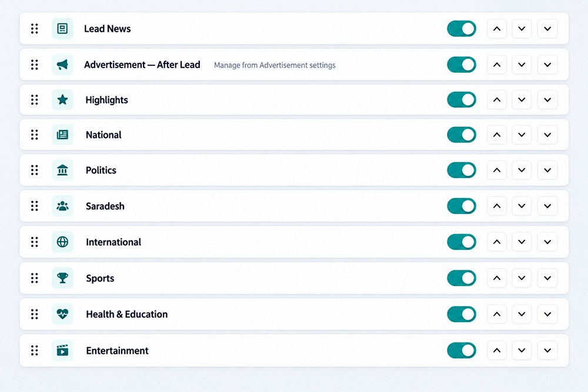Image resolution: width=588 pixels, height=392 pixels.
Task: Switch off the Saradesh toggle
Action: point(462,206)
